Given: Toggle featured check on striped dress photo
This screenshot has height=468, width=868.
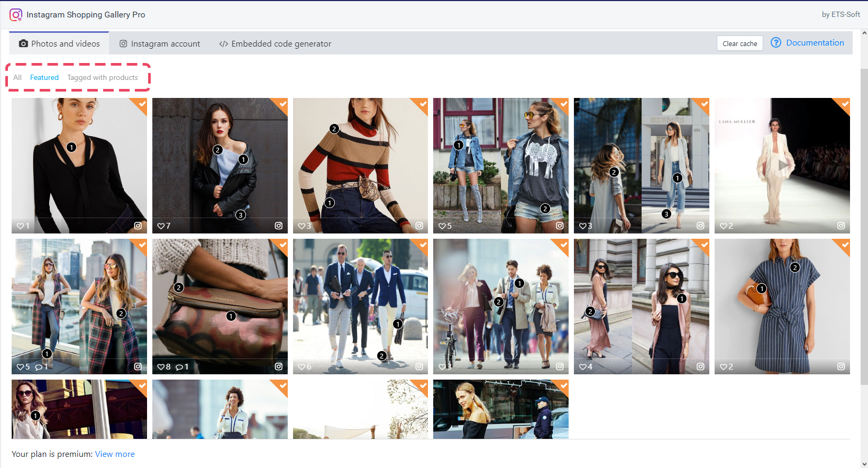Looking at the screenshot, I should [844, 245].
